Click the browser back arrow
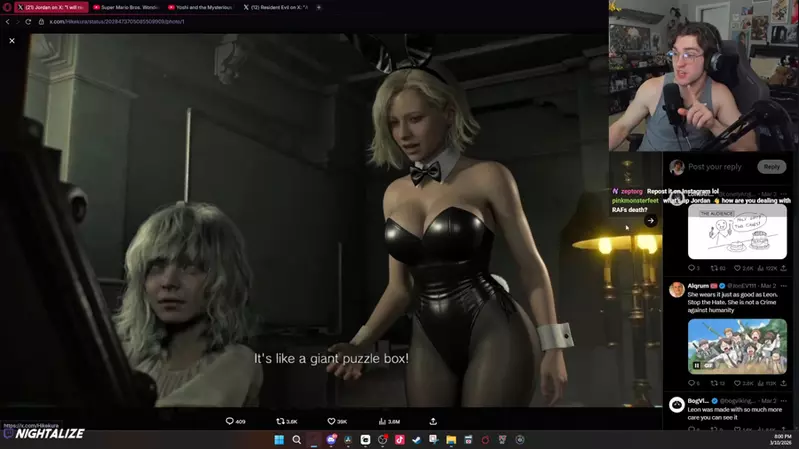Viewport: 799px width, 449px height. pyautogui.click(x=7, y=21)
